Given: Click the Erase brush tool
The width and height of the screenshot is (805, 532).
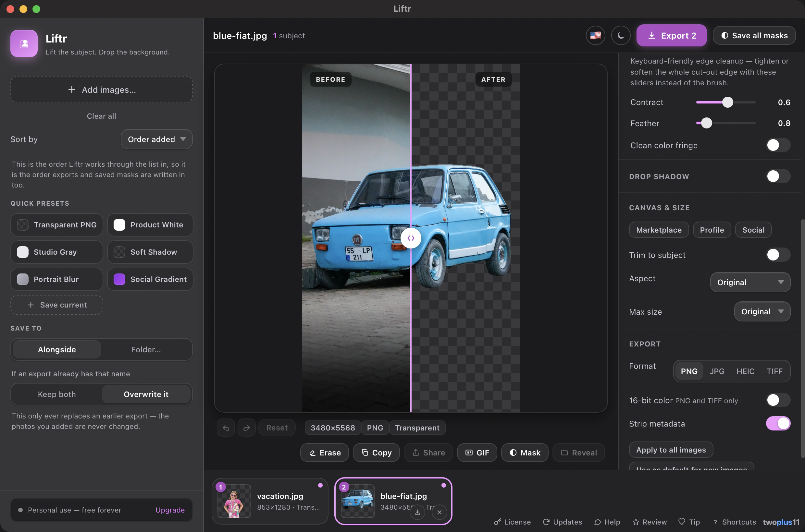Looking at the screenshot, I should click(x=325, y=453).
